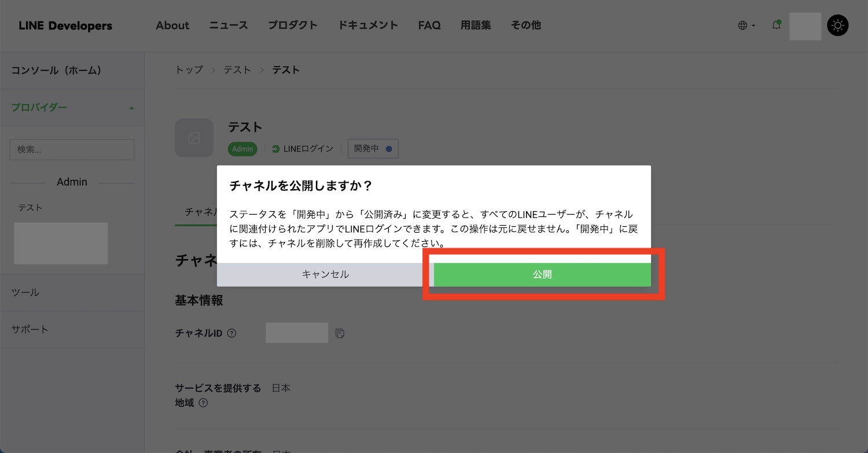Screen dimensions: 868x453
Task: Toggle the light/dark theme sun icon
Action: tap(837, 25)
